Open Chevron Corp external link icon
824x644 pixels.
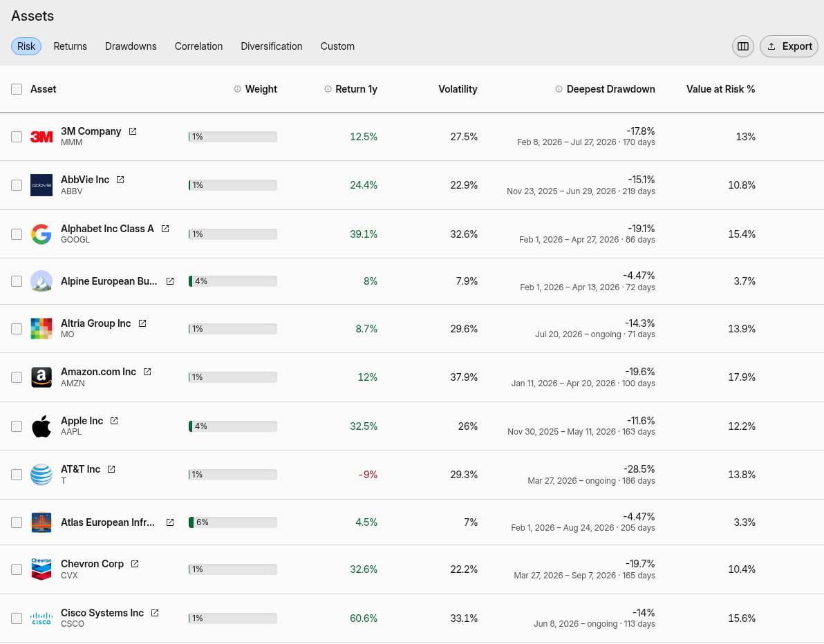click(x=135, y=564)
